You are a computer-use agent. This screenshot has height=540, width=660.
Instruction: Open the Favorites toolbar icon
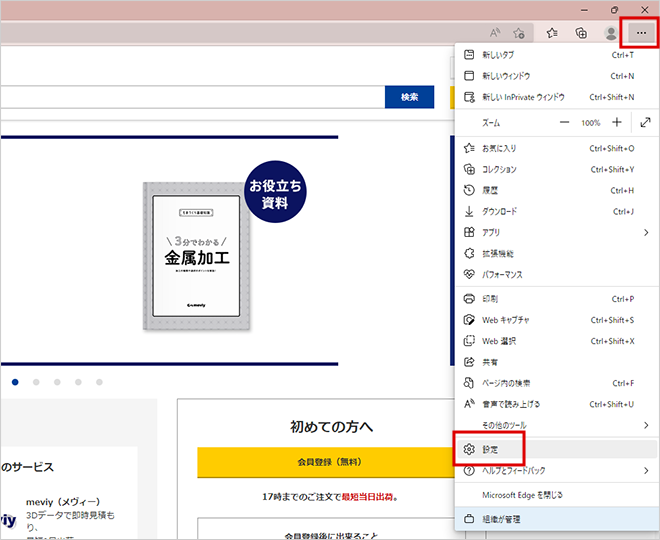pyautogui.click(x=552, y=33)
